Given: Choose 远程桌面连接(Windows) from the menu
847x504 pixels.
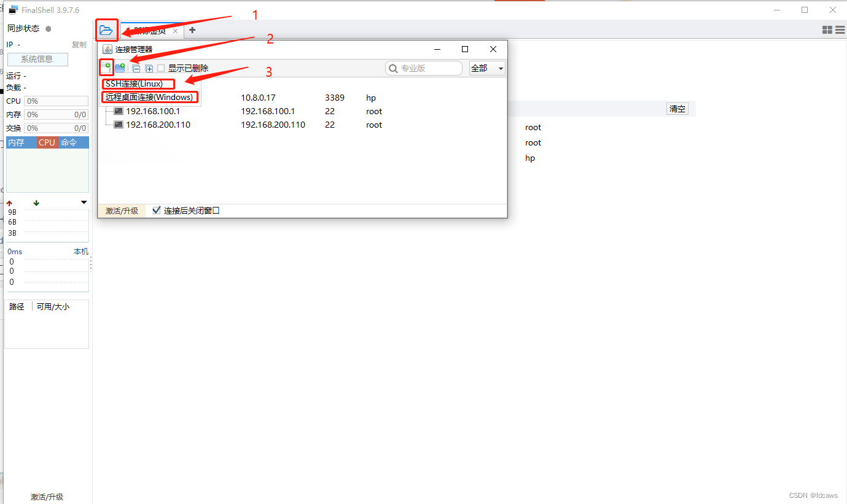Looking at the screenshot, I should [x=150, y=97].
